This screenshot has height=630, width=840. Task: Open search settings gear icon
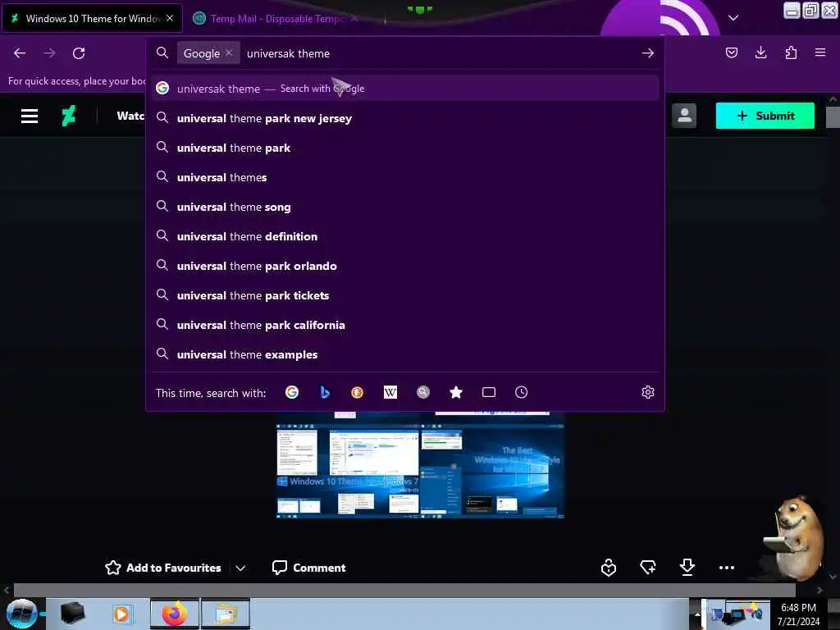pos(648,392)
